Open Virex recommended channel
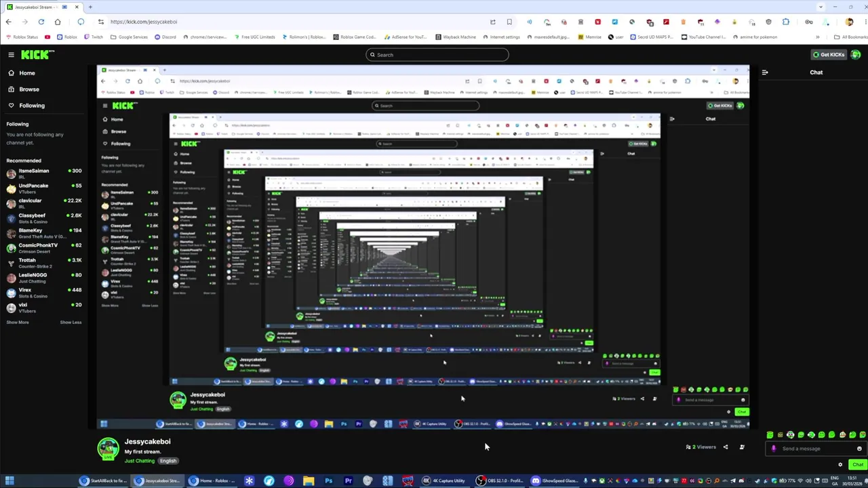868x488 pixels. [43, 292]
